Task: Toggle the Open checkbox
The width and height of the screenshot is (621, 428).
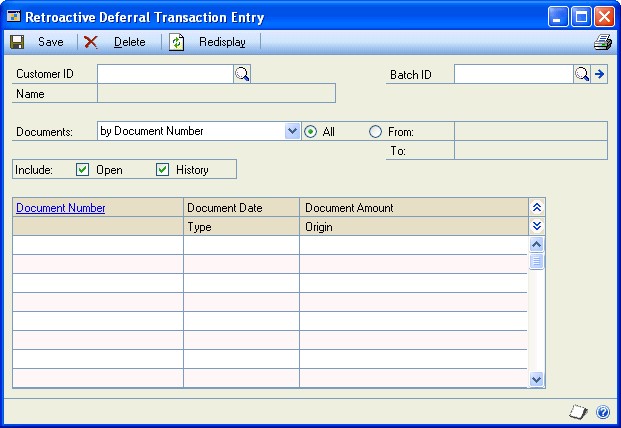Action: tap(82, 170)
